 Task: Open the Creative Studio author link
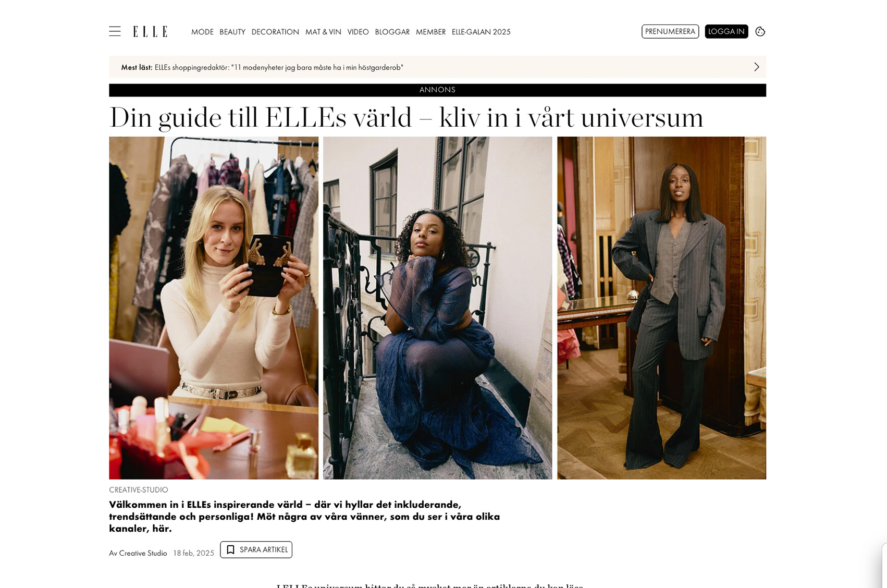[143, 553]
